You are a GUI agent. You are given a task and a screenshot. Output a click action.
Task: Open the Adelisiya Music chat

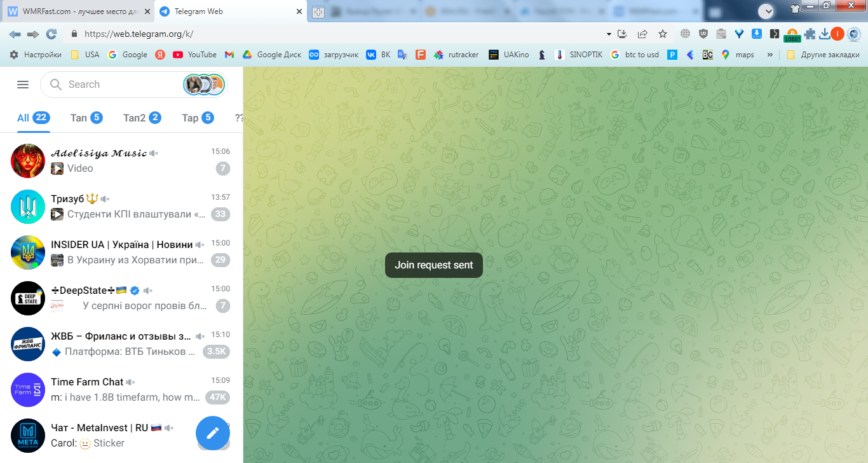[x=121, y=161]
